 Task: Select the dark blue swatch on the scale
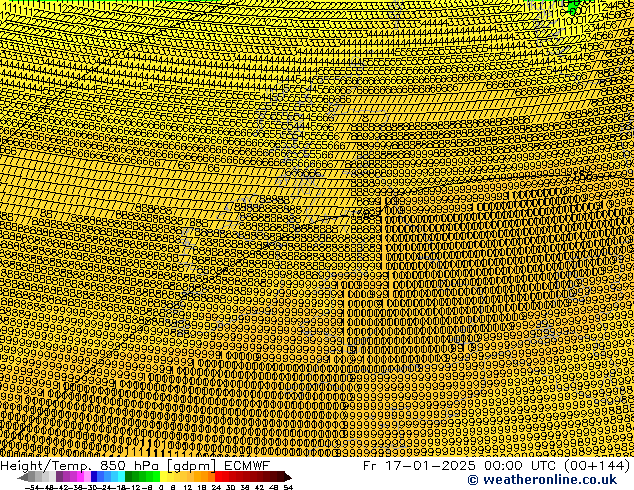coord(94,477)
